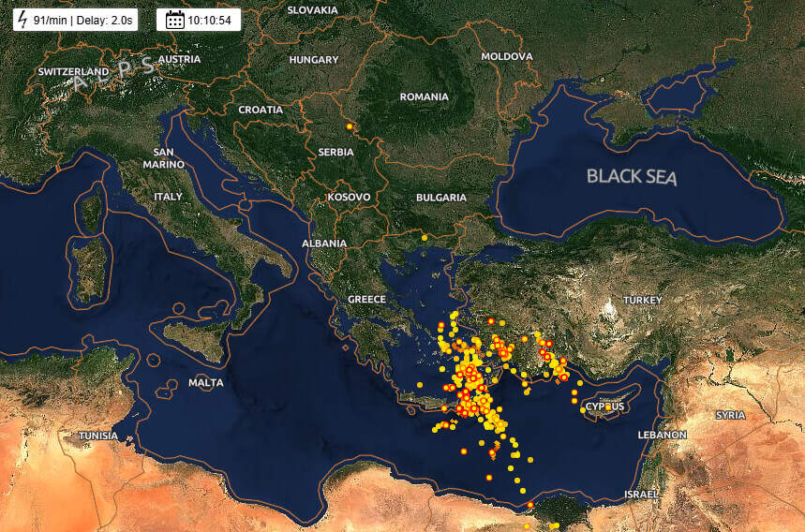805x532 pixels.
Task: Click the SWITZERLAND country label
Action: pos(73,71)
